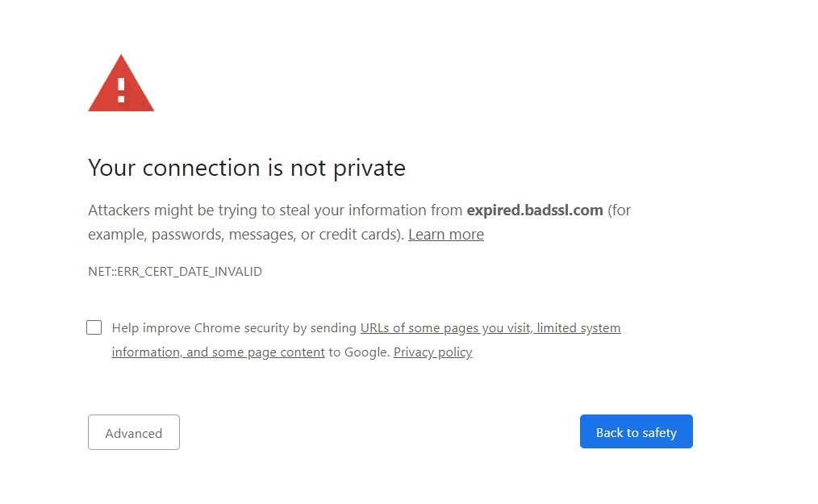818x504 pixels.
Task: Select the word 'private' in the heading
Action: pyautogui.click(x=369, y=168)
